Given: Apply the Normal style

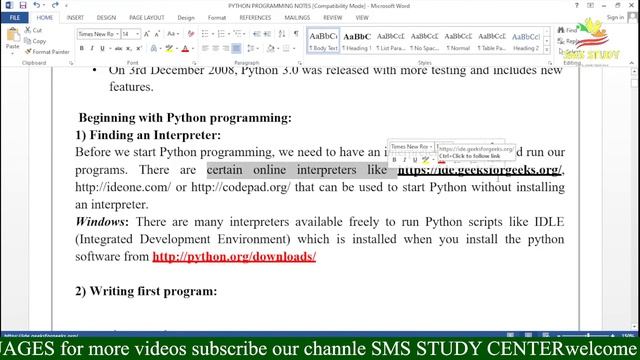Looking at the screenshot, I should pyautogui.click(x=458, y=41).
